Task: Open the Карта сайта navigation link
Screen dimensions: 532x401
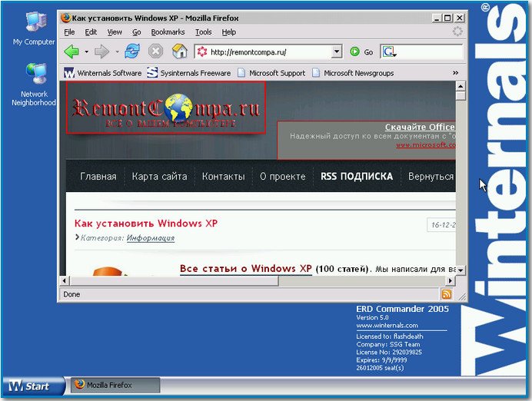Action: click(159, 176)
